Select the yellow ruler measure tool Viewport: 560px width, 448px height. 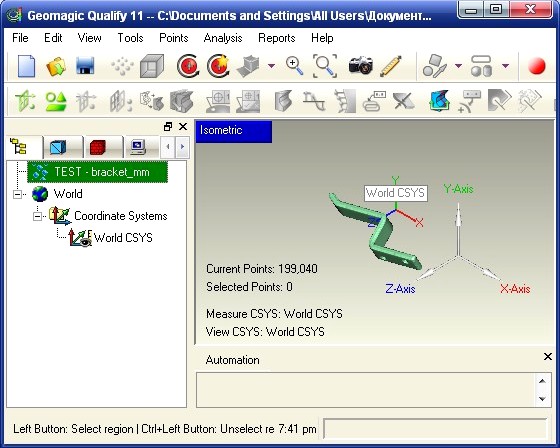coord(391,66)
